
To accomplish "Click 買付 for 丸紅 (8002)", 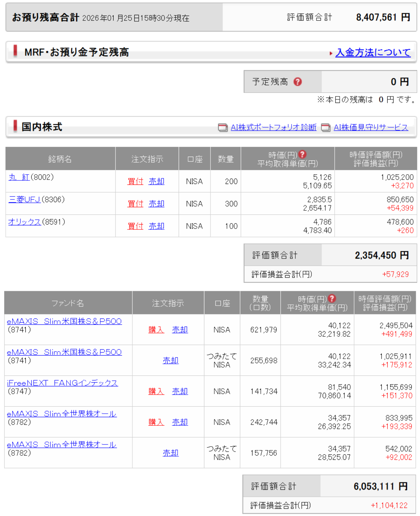I will click(x=135, y=181).
